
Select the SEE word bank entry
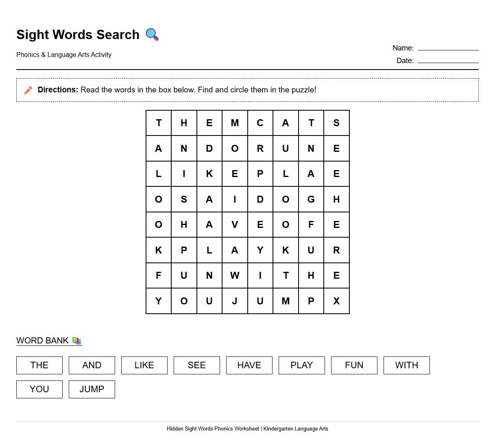click(x=196, y=365)
